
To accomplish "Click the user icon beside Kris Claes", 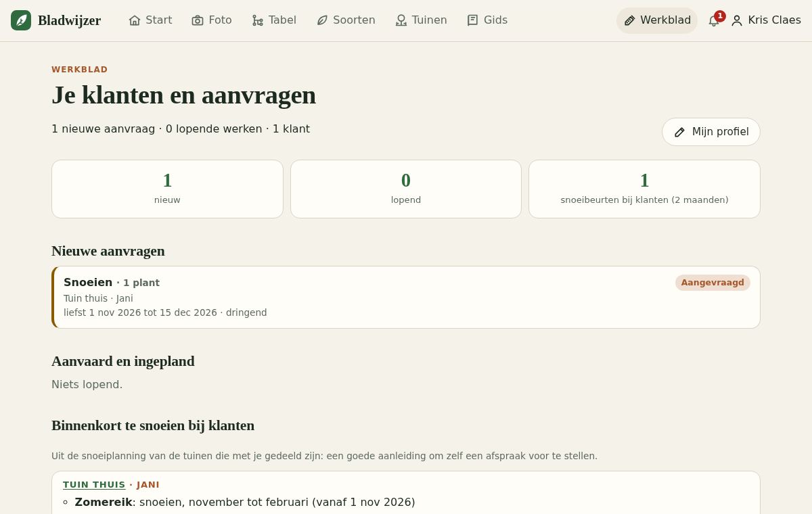I will [737, 20].
